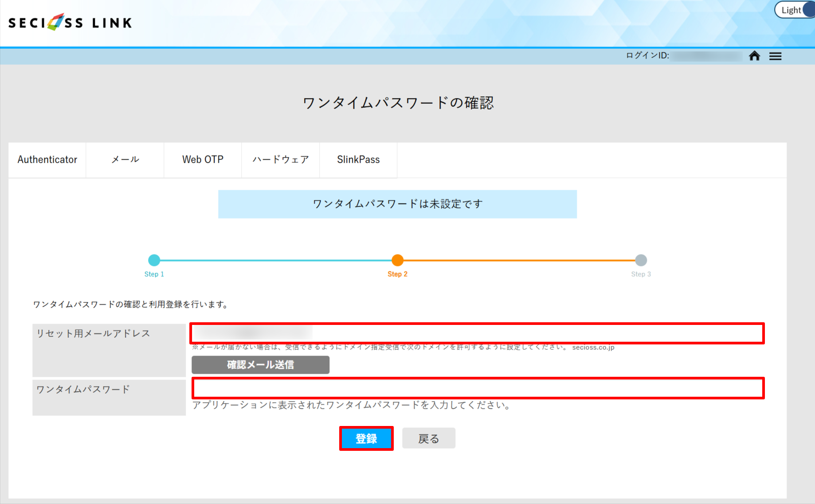
Task: Select the ハードウェア tab
Action: 281,160
